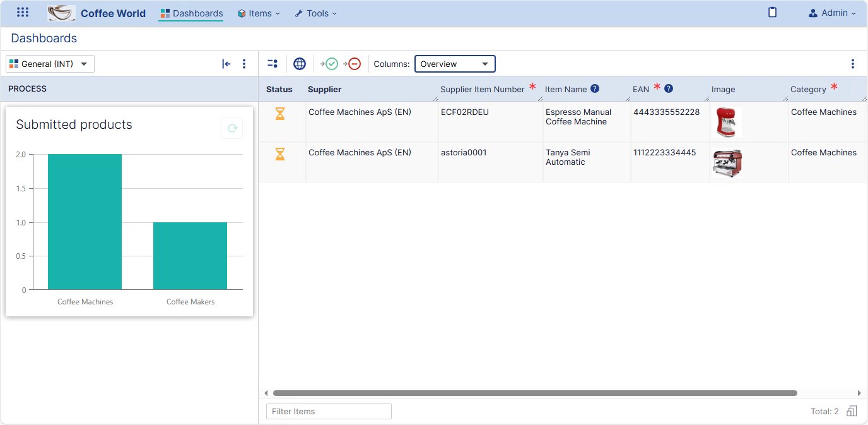The image size is (868, 425).
Task: Click the globe language icon
Action: (300, 64)
